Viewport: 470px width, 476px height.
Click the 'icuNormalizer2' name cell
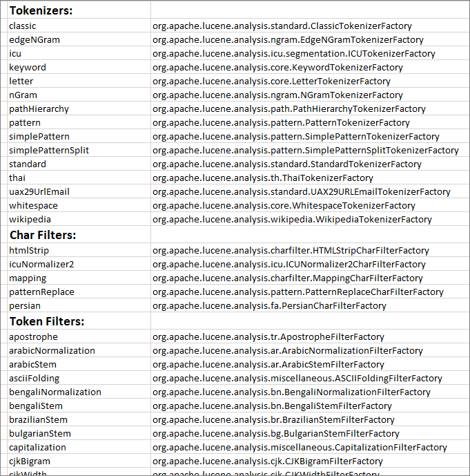coord(41,265)
